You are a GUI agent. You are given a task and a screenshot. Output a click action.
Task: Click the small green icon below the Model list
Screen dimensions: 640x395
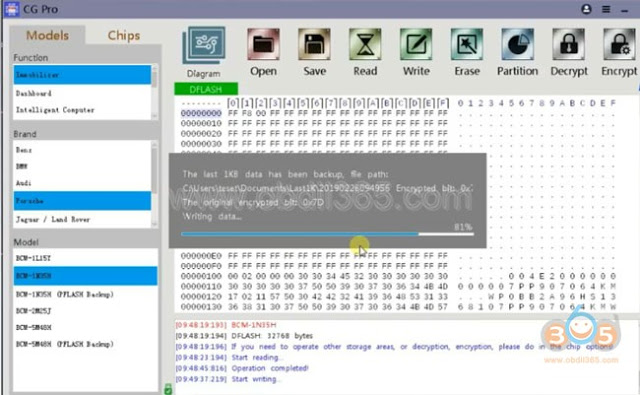point(168,389)
